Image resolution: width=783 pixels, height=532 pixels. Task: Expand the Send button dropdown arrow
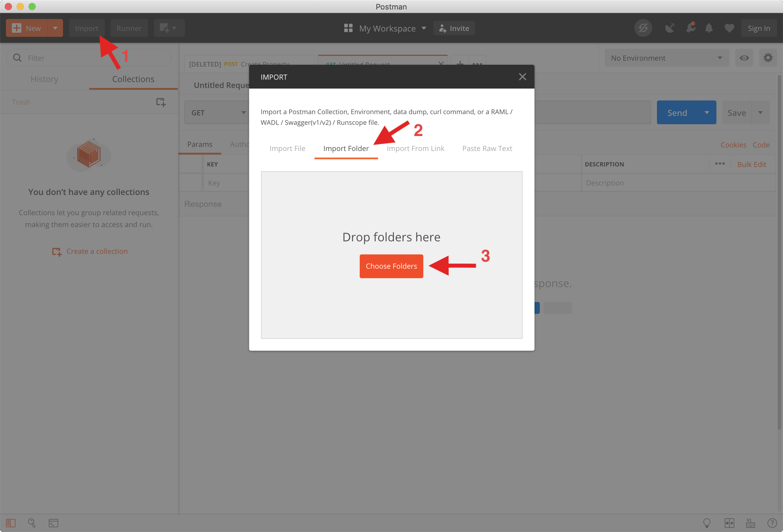pos(707,113)
